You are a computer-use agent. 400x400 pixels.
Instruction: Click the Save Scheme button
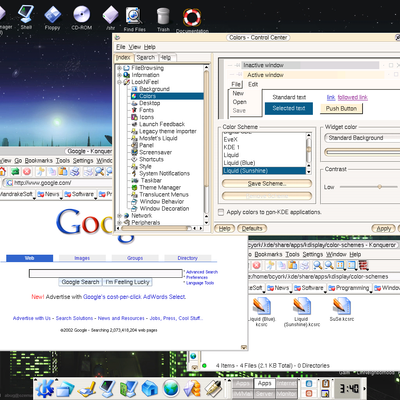[267, 184]
